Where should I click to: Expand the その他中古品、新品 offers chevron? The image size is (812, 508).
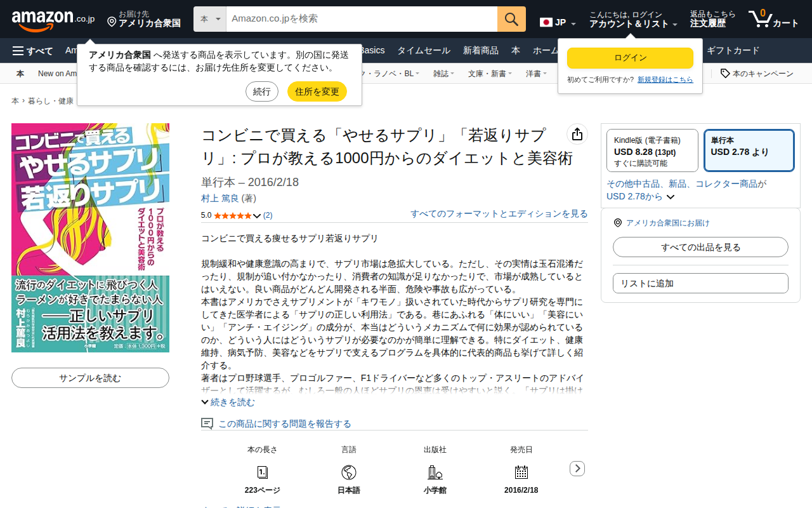(670, 197)
